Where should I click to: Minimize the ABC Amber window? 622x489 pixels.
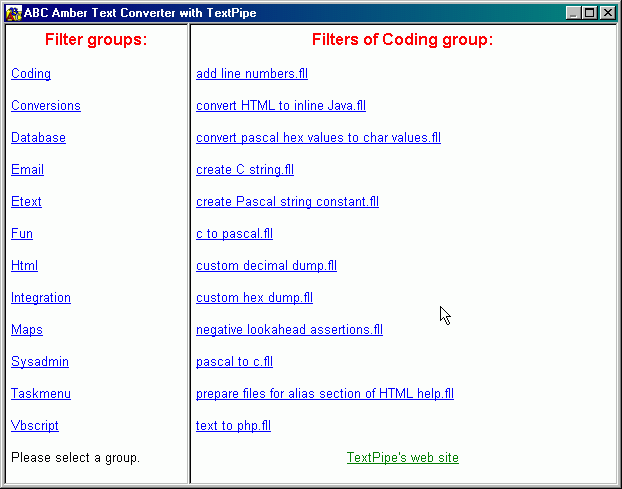pyautogui.click(x=575, y=13)
